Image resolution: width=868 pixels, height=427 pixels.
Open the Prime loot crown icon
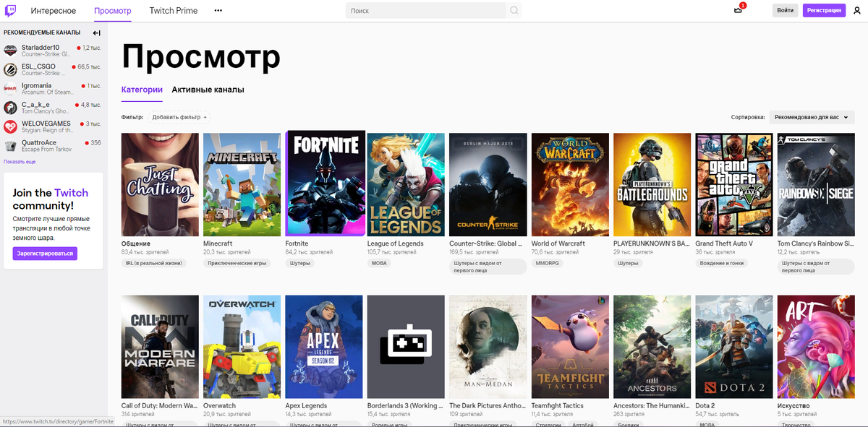tap(738, 10)
